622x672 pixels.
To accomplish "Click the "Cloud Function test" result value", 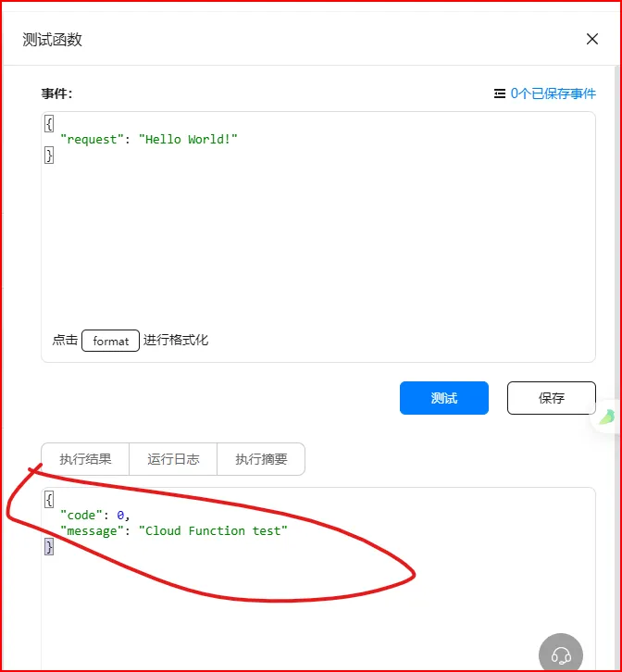I will click(x=213, y=531).
